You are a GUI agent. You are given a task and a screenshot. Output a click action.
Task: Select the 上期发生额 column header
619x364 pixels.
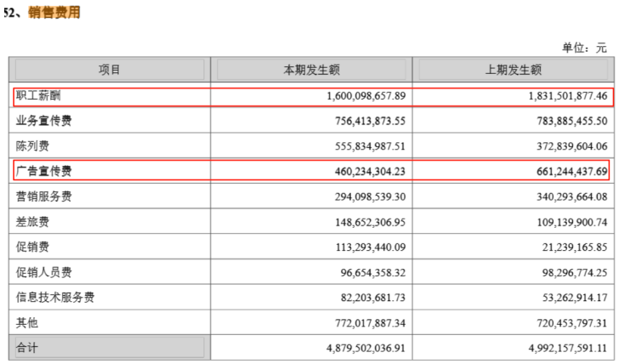[x=512, y=70]
